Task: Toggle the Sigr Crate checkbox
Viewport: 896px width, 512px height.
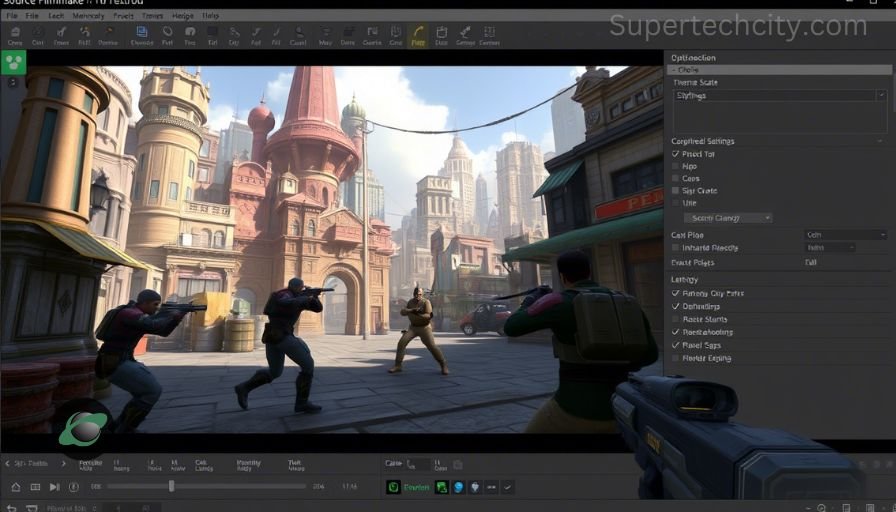Action: [675, 191]
